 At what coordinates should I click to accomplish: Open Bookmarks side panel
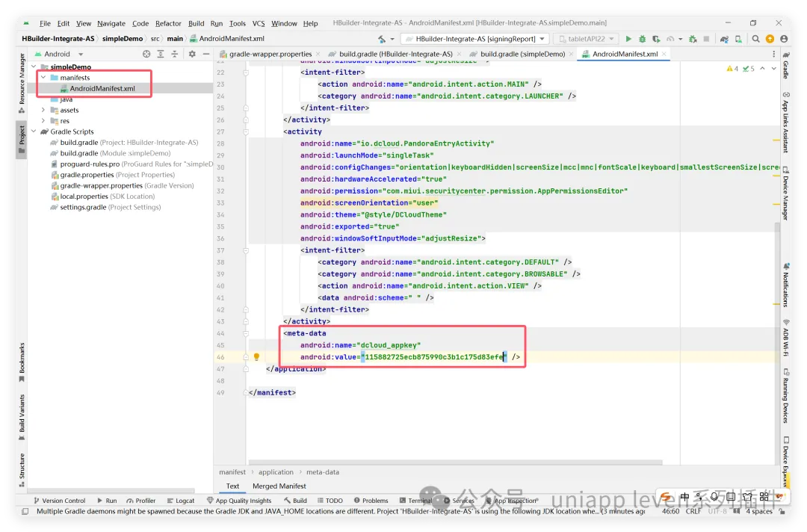(22, 362)
